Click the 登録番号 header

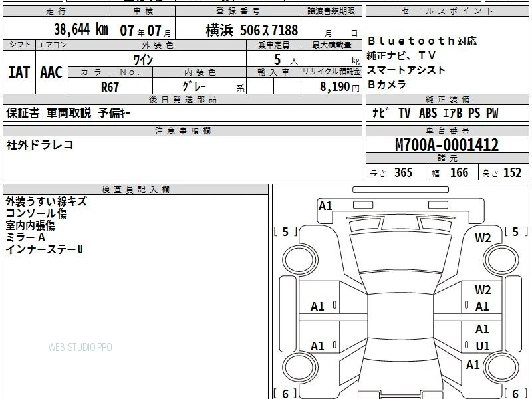pos(238,11)
